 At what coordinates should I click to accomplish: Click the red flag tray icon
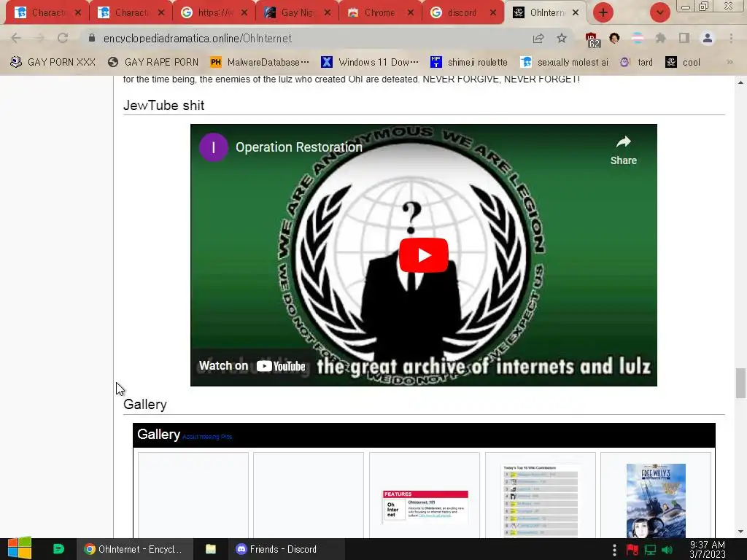[x=632, y=550]
